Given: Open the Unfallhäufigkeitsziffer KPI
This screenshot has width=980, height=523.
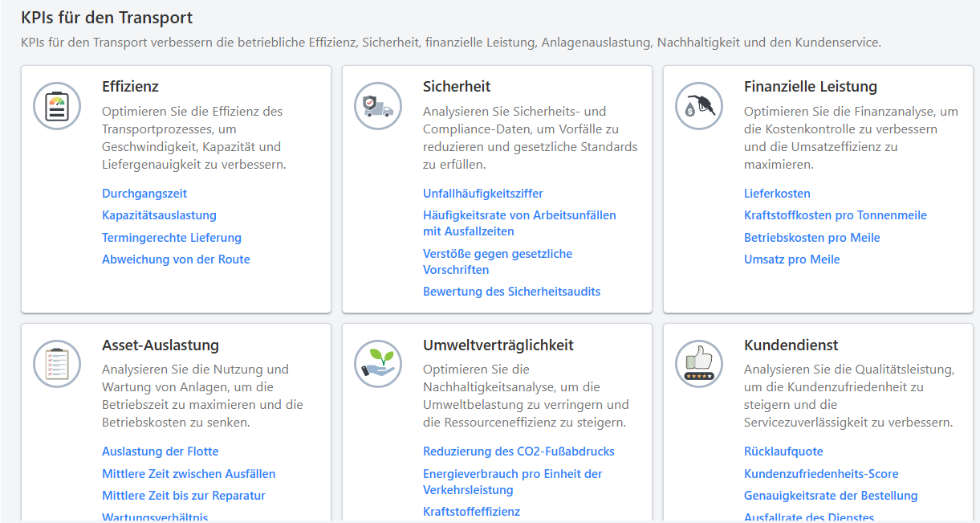Looking at the screenshot, I should (483, 193).
